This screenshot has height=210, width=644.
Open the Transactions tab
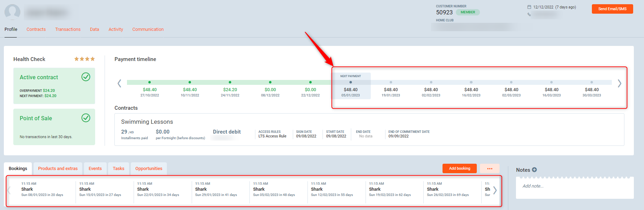pos(68,29)
